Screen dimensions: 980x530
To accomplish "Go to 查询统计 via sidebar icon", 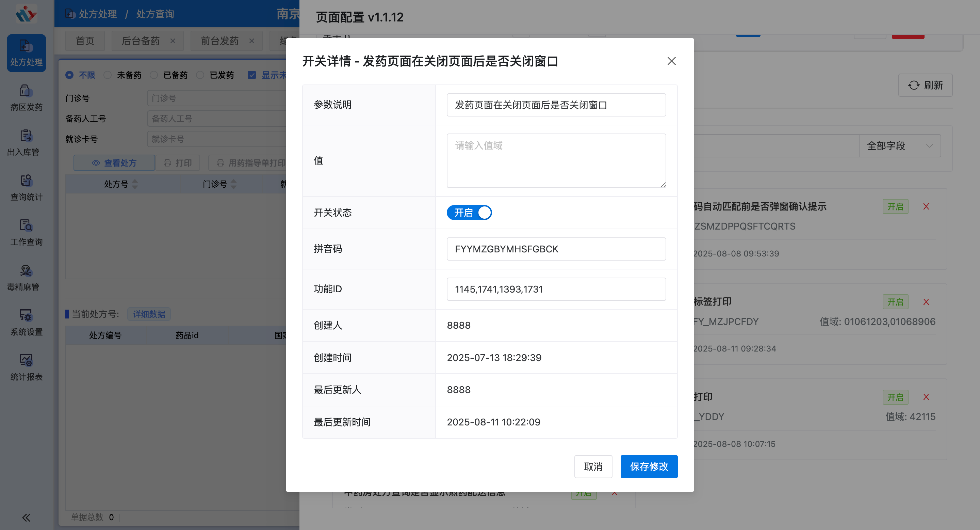I will point(25,188).
